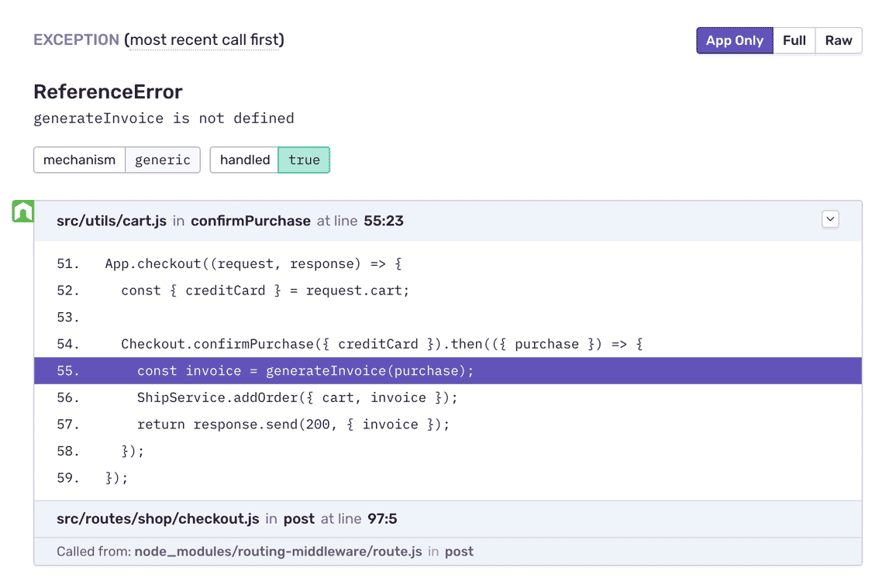Select the App Only filter
This screenshot has height=588, width=896.
tap(734, 40)
